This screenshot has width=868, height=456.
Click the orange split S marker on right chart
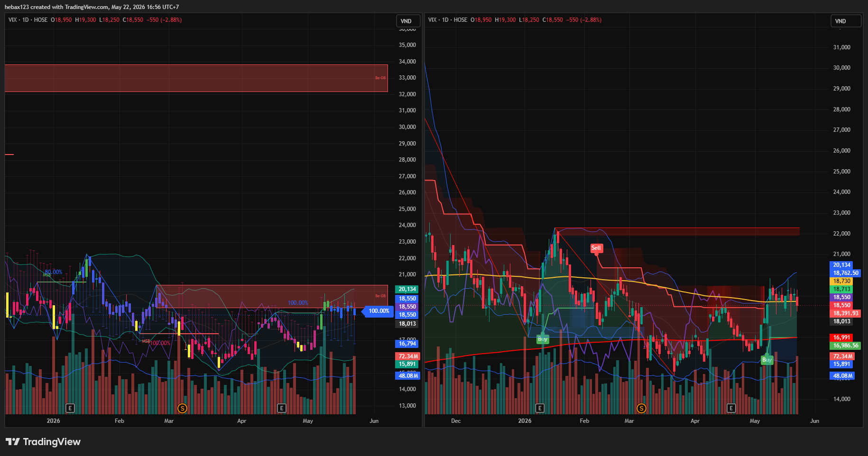[x=641, y=408]
